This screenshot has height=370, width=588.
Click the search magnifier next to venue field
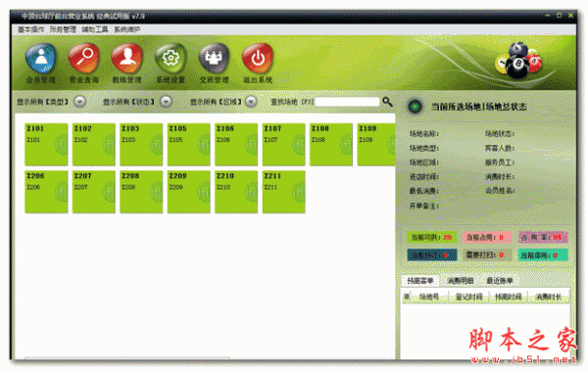tap(387, 102)
